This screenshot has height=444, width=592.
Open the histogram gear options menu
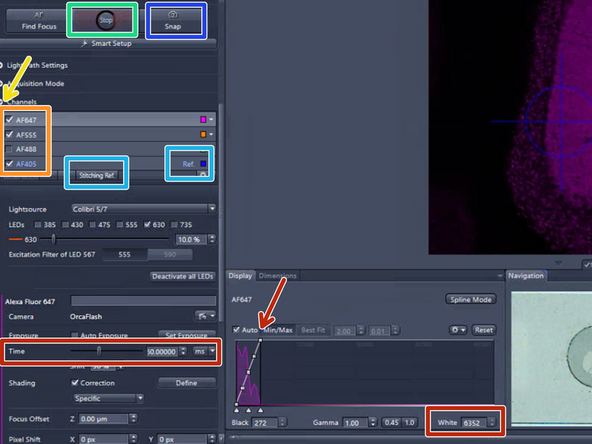(458, 330)
